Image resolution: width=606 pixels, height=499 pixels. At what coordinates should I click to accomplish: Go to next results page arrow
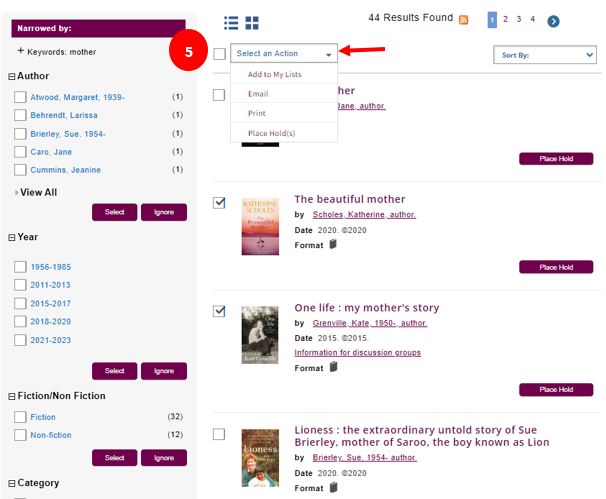[x=553, y=20]
